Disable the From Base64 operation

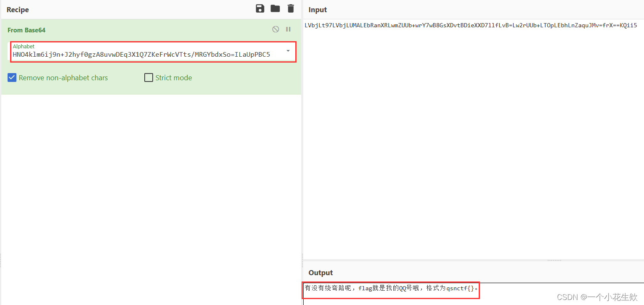point(276,29)
